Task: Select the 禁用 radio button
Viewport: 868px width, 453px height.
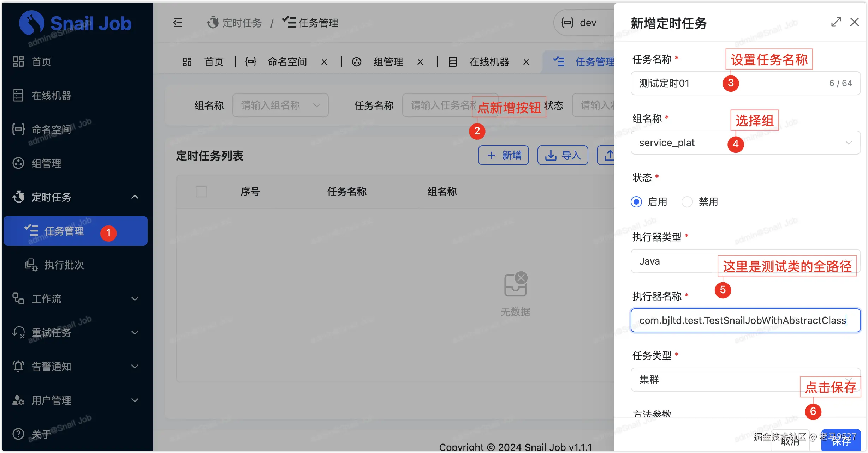Action: (687, 202)
